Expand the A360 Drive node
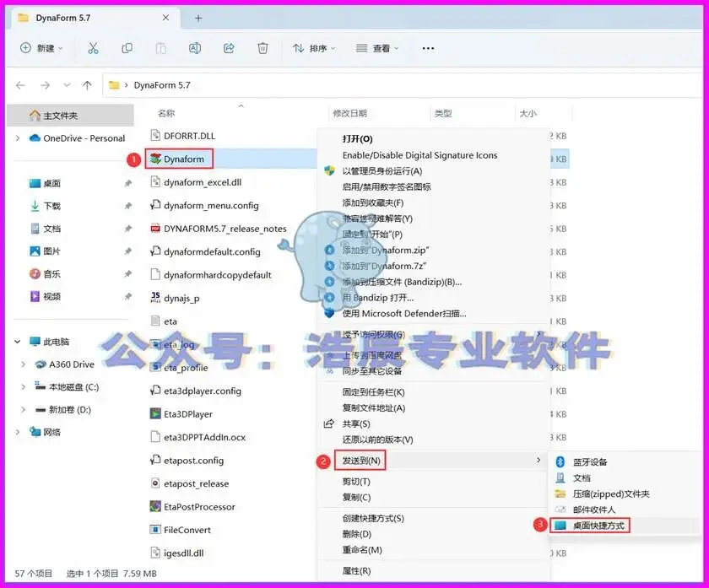This screenshot has height=588, width=709. (24, 364)
